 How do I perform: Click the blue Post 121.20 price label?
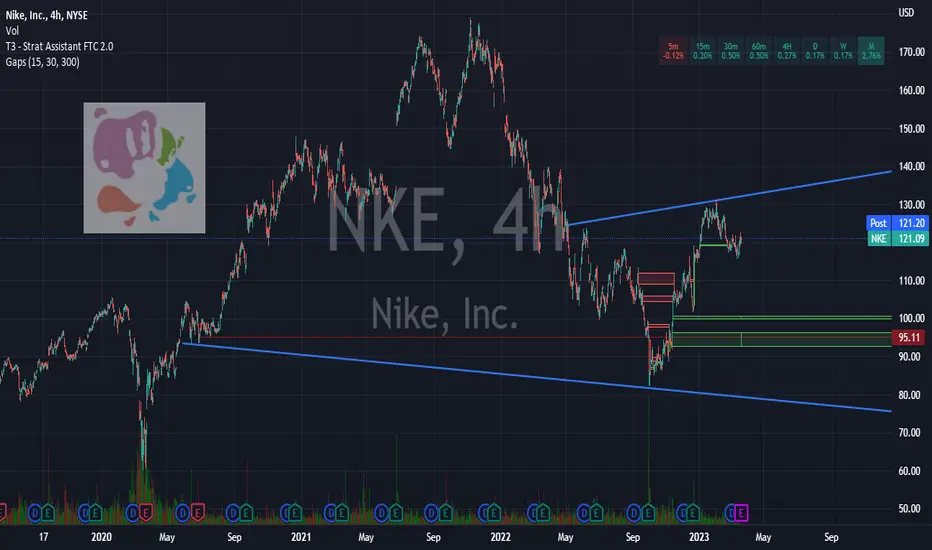click(897, 223)
